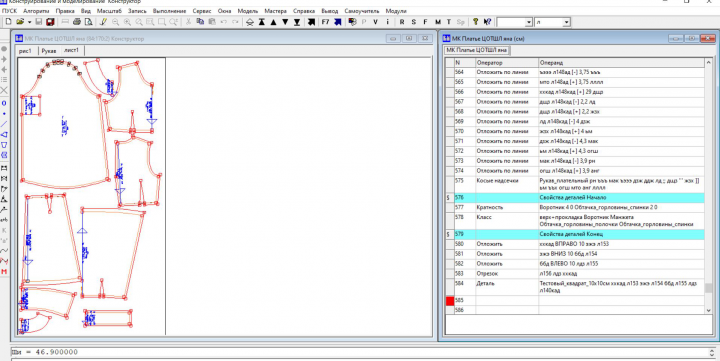Click the red marker beside row 585
The image size is (720, 361).
pos(450,301)
